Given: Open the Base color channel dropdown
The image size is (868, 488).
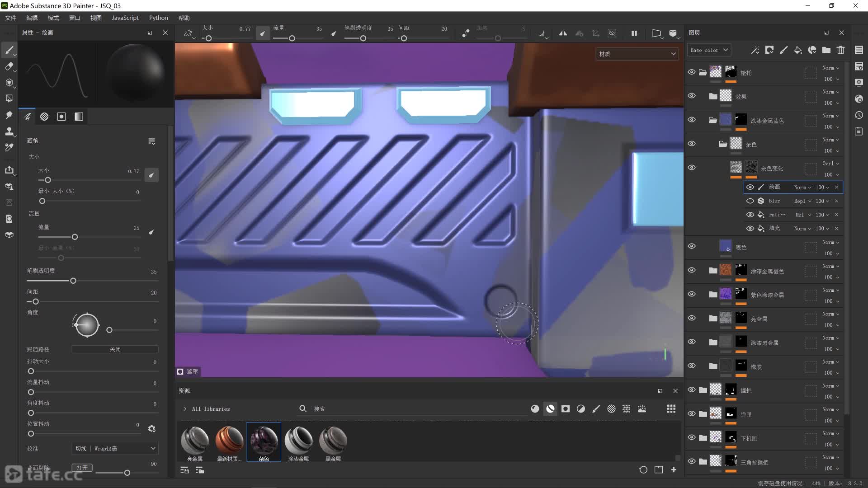Looking at the screenshot, I should click(709, 50).
